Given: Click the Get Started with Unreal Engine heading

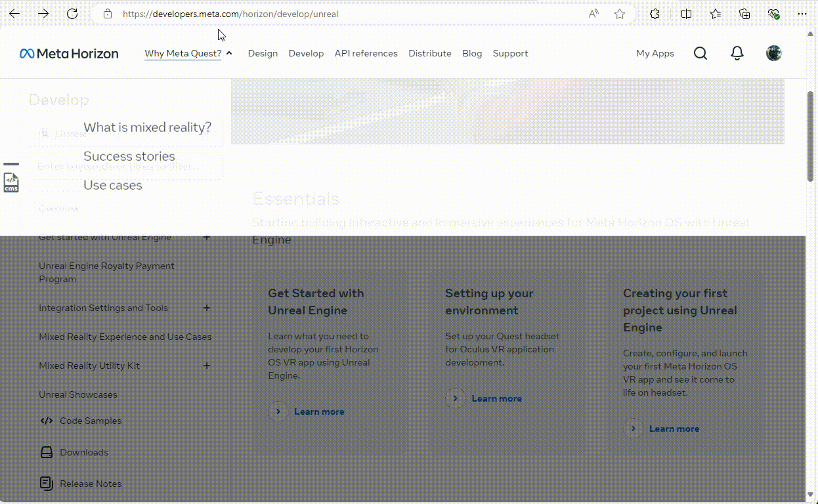Looking at the screenshot, I should pos(316,302).
